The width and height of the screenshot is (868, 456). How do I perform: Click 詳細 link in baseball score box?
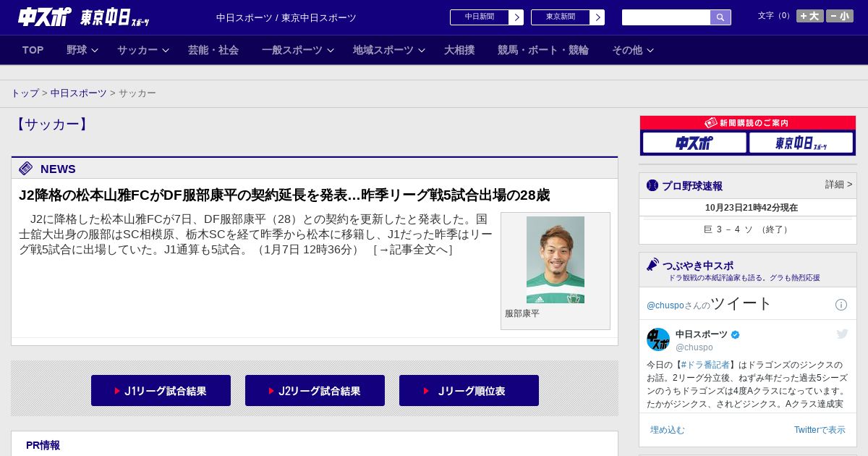[x=839, y=185]
